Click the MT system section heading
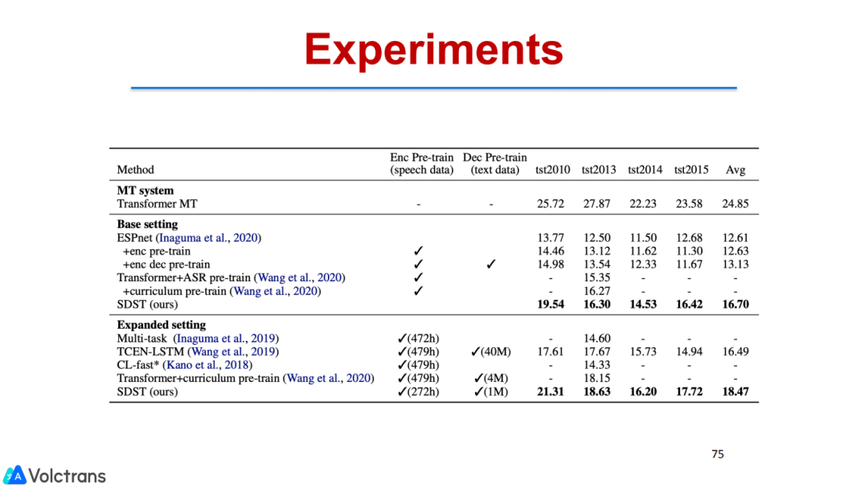This screenshot has height=488, width=868. (145, 191)
